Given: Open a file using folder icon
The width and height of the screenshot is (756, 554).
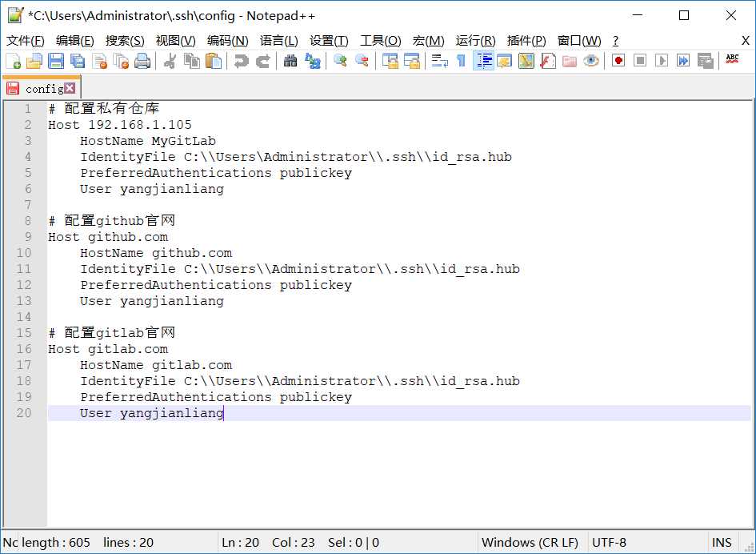Looking at the screenshot, I should [34, 62].
